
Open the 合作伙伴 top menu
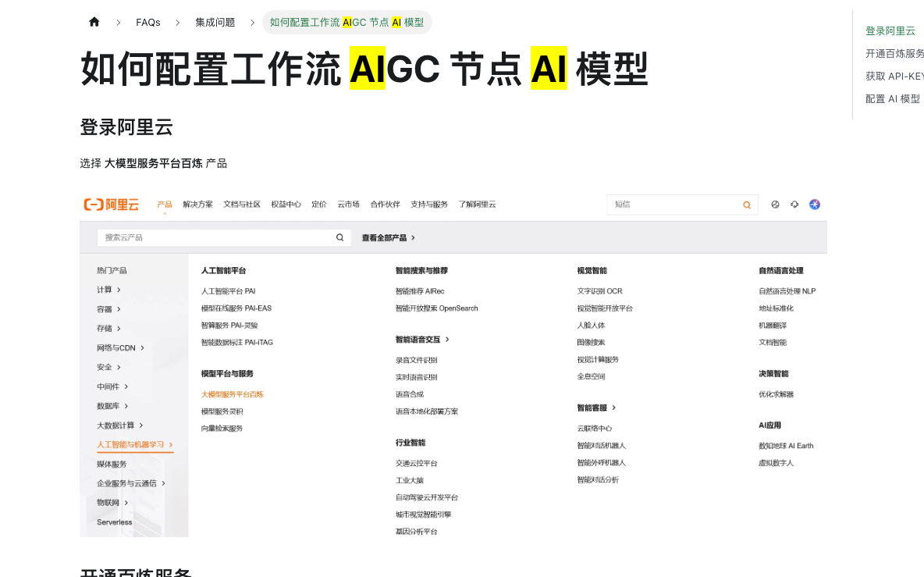coord(385,205)
